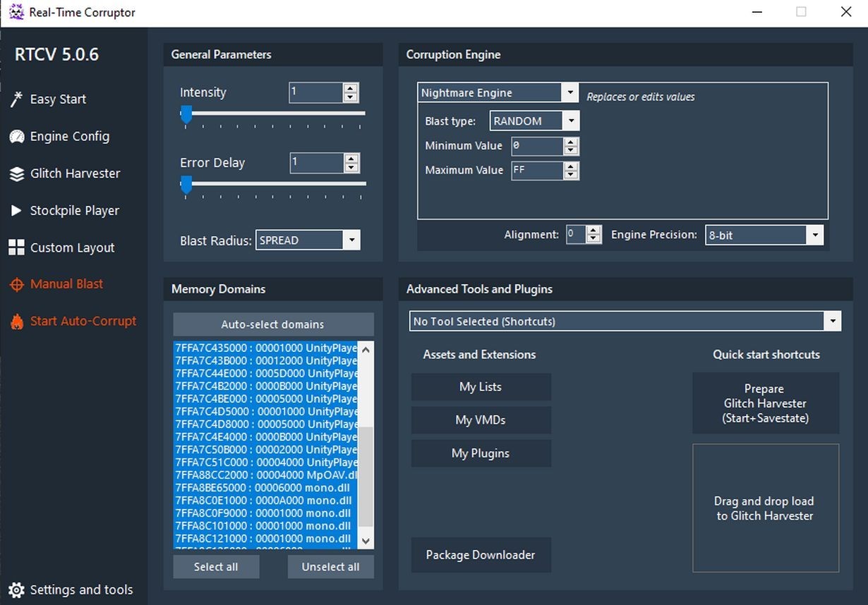Click the Glitch Harvester layers icon
The width and height of the screenshot is (868, 605).
(16, 174)
